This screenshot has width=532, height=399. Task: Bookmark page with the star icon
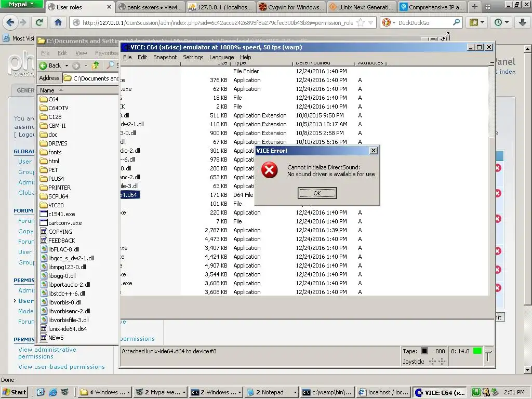[361, 23]
